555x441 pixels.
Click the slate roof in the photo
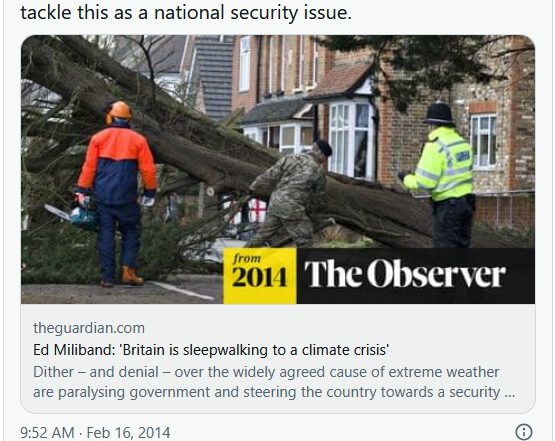point(214,76)
